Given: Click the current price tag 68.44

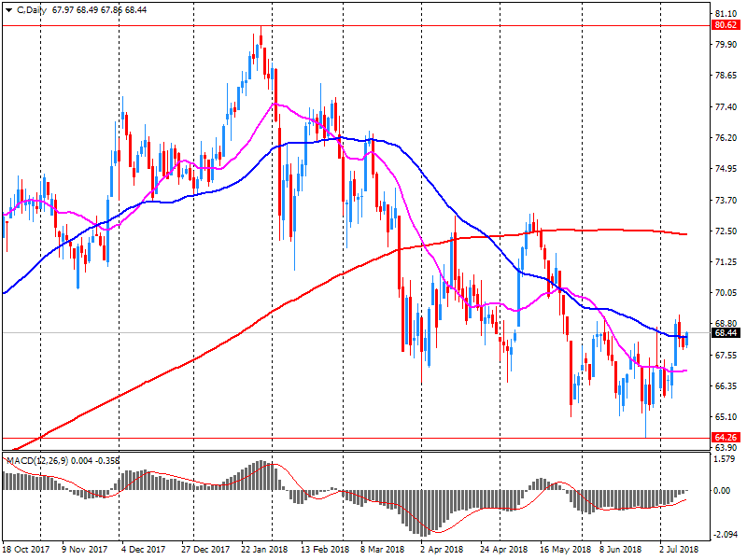Looking at the screenshot, I should pos(726,332).
